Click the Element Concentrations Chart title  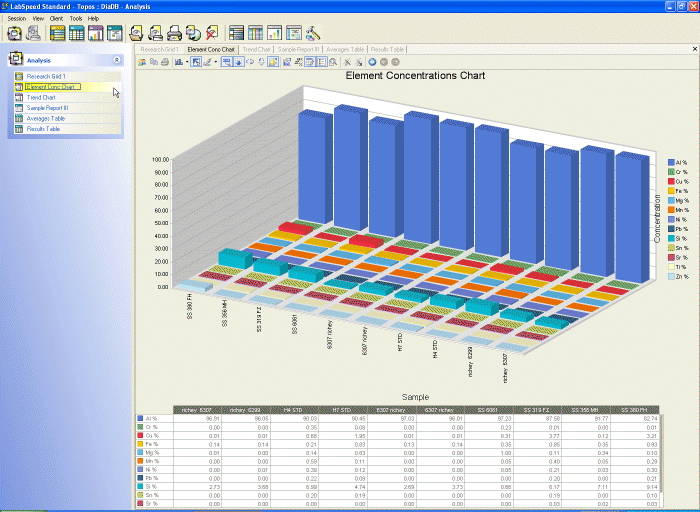(415, 75)
